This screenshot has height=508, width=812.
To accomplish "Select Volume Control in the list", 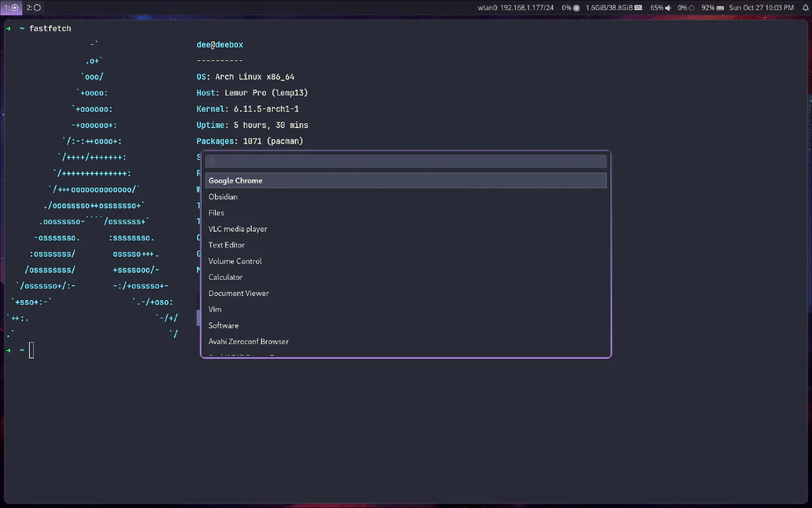I will [x=235, y=261].
